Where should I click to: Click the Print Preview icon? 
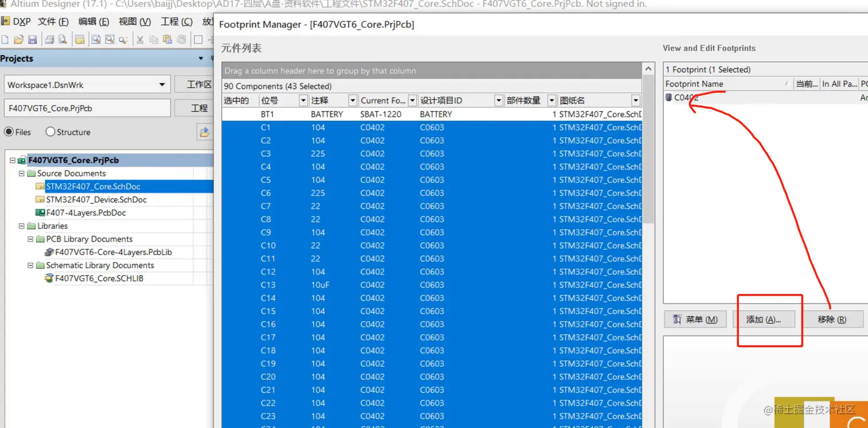[x=63, y=40]
